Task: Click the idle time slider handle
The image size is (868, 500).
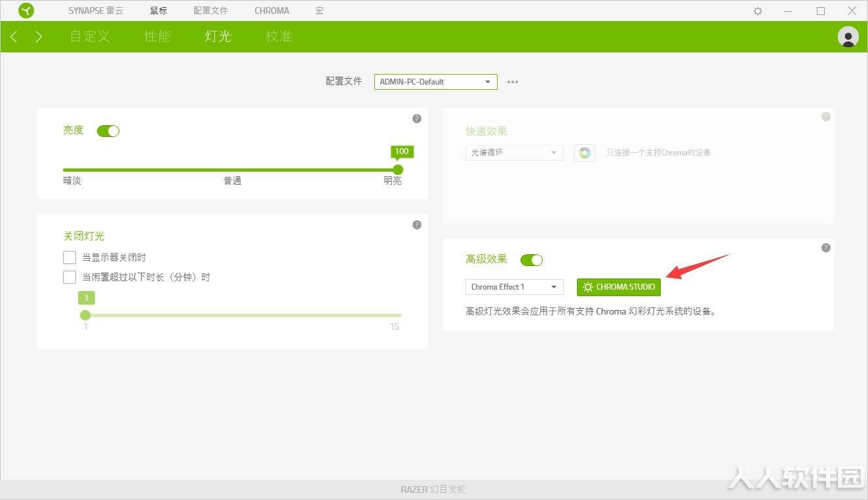Action: click(85, 315)
